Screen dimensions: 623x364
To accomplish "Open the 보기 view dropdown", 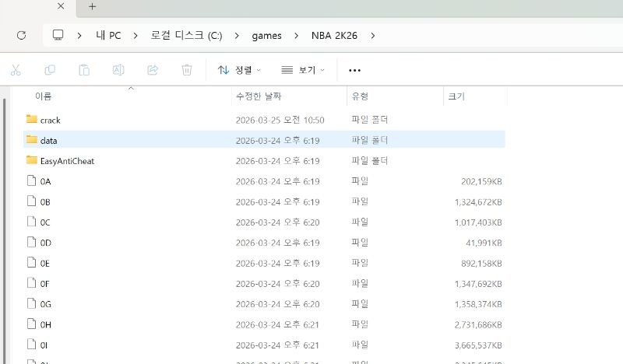I will (303, 70).
